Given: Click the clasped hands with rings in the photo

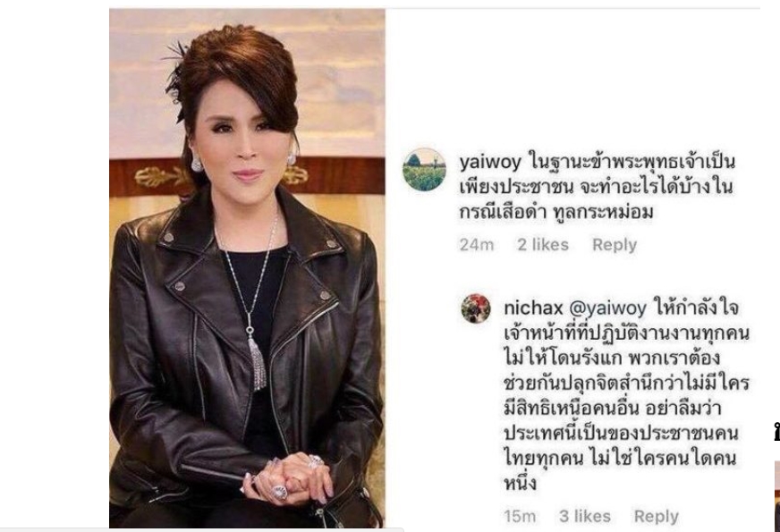Looking at the screenshot, I should 289,477.
